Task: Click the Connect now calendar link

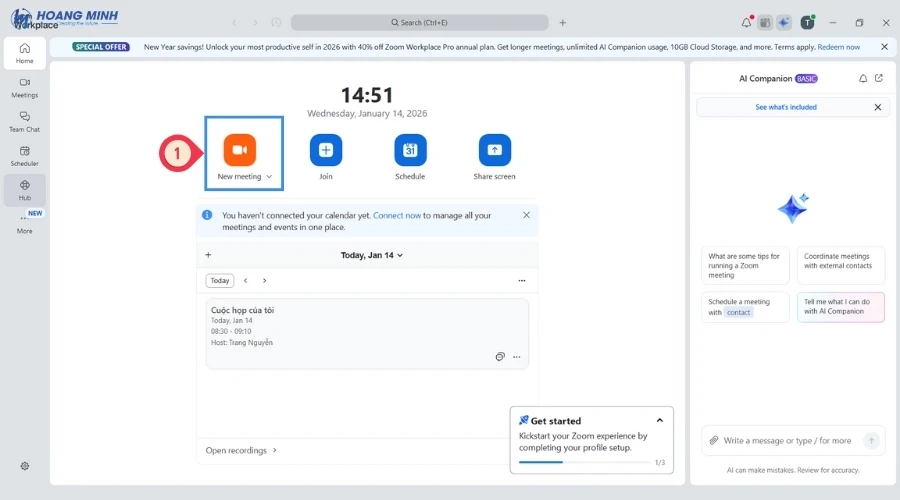Action: (397, 215)
